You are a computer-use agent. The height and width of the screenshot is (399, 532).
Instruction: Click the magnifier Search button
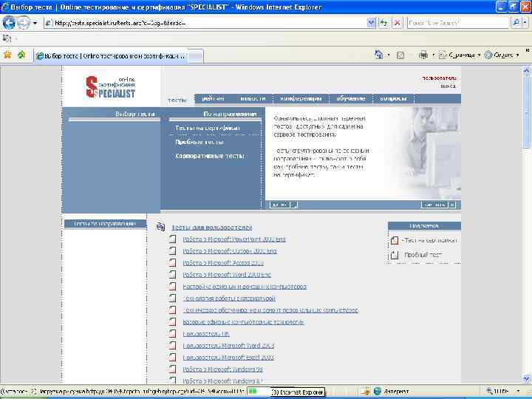pyautogui.click(x=516, y=23)
